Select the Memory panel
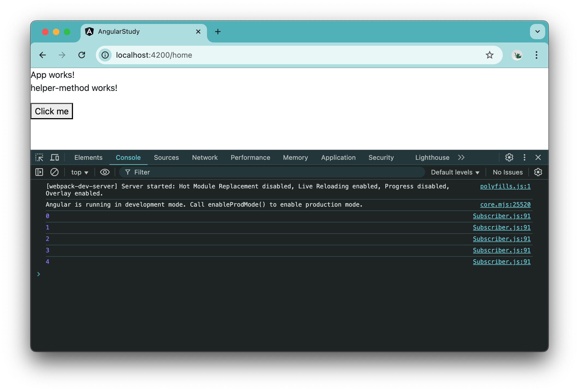This screenshot has width=579, height=392. tap(295, 157)
